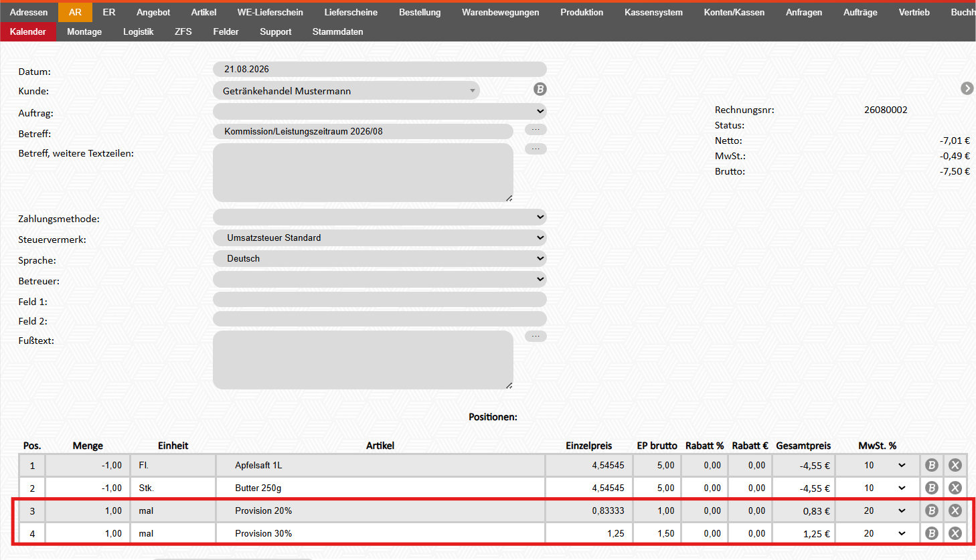This screenshot has height=560, width=976.
Task: Delete the Apfelsaft 1L position
Action: click(x=955, y=466)
